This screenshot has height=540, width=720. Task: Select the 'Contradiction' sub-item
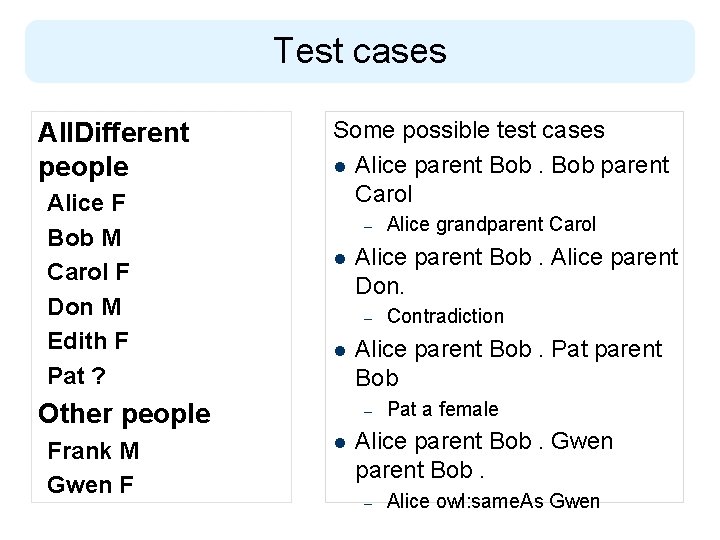click(x=445, y=316)
